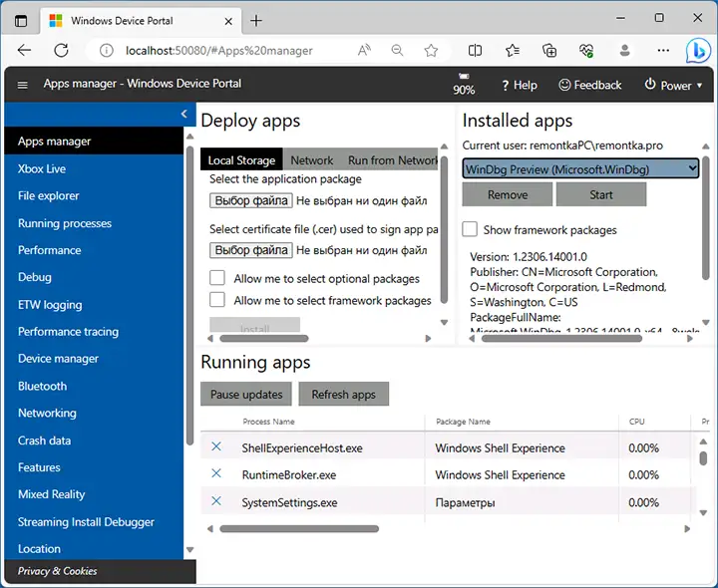Open the browser profile icon
The image size is (718, 588).
point(624,51)
